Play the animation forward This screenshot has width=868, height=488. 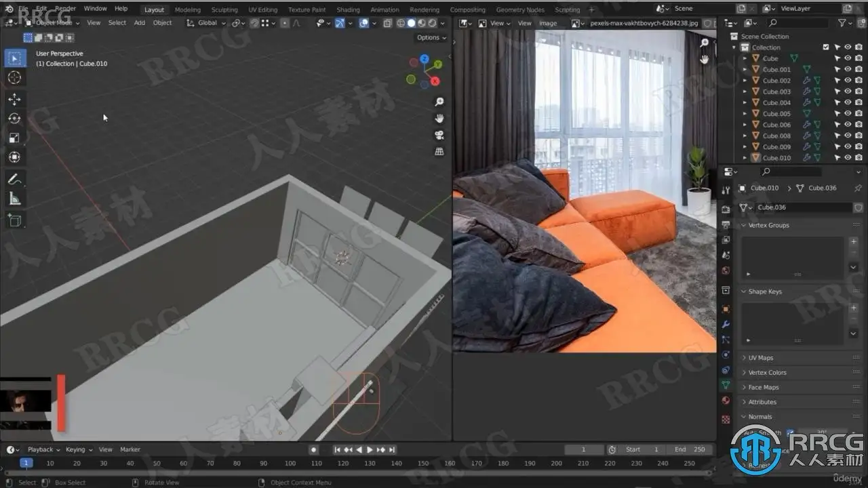[x=370, y=449]
